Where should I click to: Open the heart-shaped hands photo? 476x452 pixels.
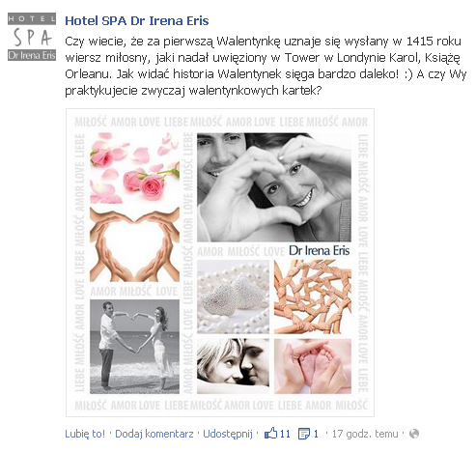tap(134, 244)
